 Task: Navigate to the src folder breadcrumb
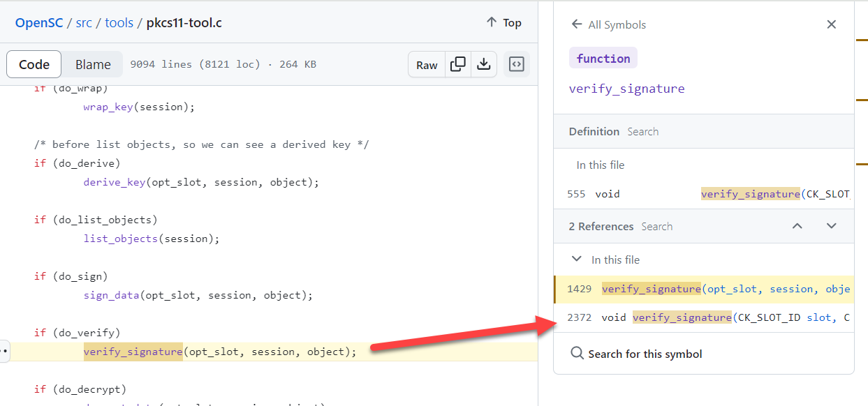pyautogui.click(x=84, y=23)
